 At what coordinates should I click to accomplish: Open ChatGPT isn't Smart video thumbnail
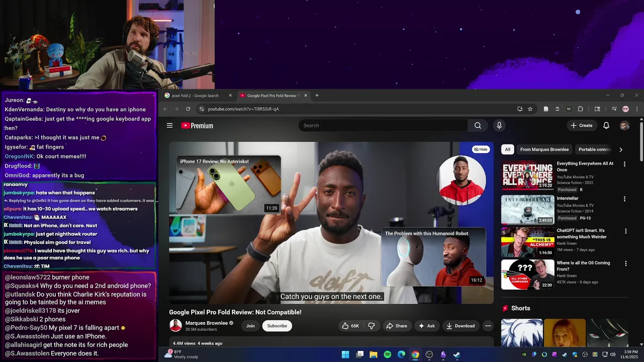coord(528,242)
